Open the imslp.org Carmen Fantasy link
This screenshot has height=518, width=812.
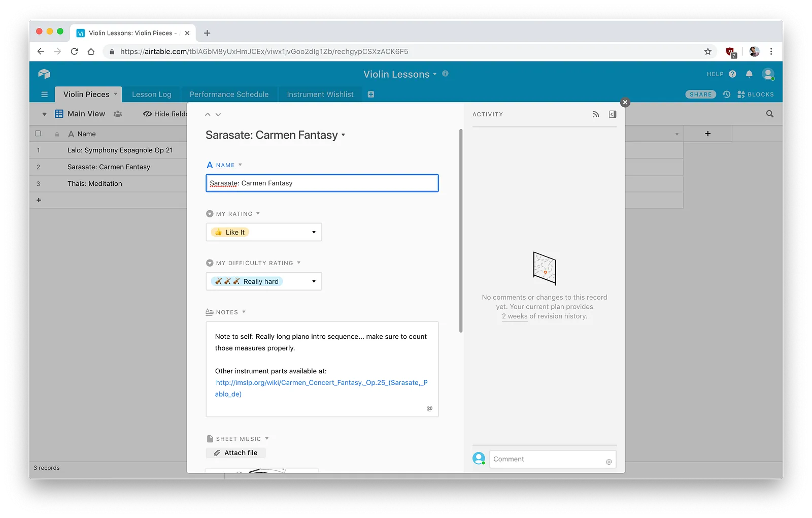(321, 388)
